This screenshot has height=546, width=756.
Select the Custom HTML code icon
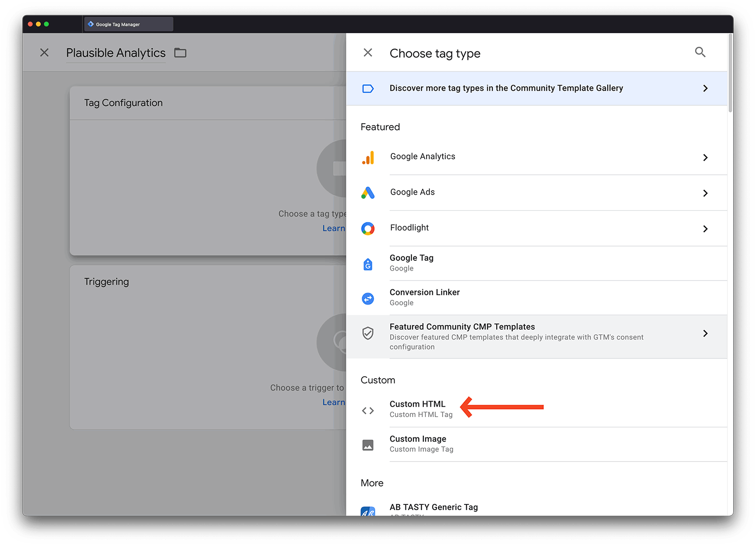coord(368,410)
